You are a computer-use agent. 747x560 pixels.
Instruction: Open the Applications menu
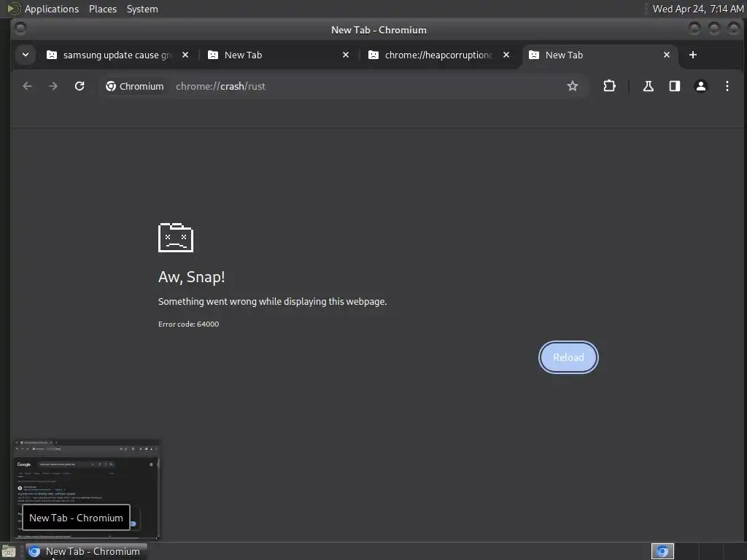(52, 9)
